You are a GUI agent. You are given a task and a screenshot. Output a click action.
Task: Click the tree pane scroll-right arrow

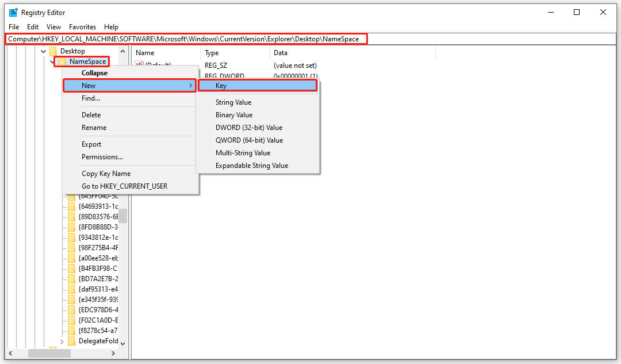[113, 353]
